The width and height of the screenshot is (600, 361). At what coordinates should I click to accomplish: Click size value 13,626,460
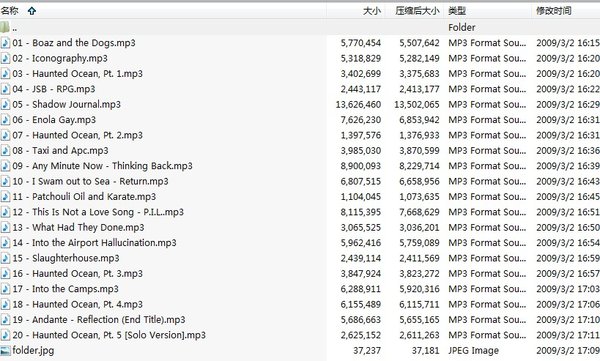(x=358, y=104)
